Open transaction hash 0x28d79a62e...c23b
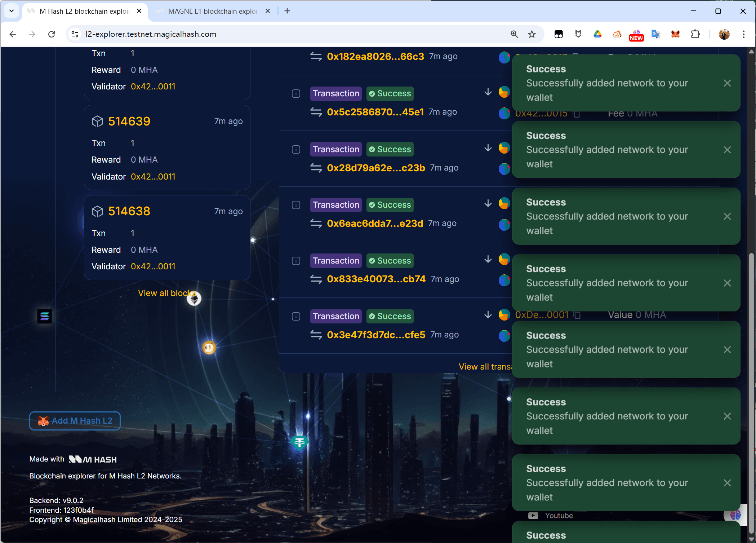The width and height of the screenshot is (756, 543). [x=376, y=168]
